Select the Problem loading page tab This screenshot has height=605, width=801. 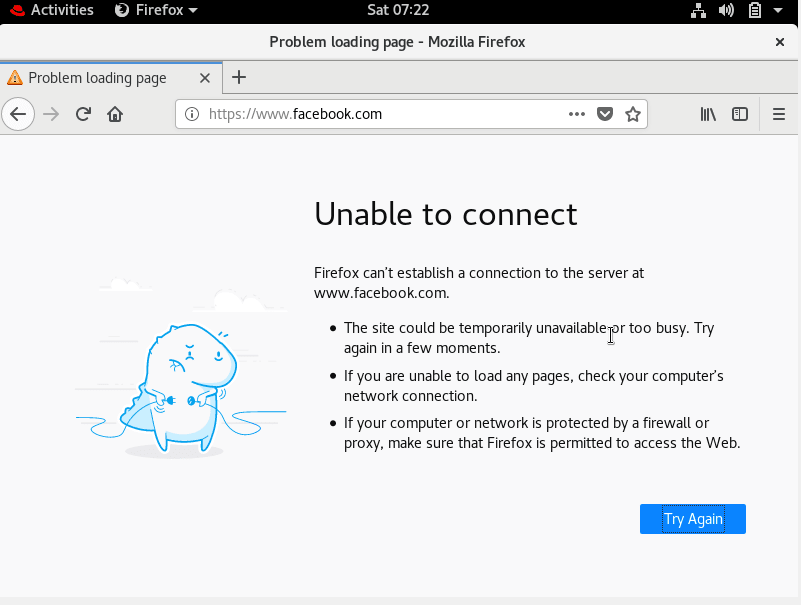[x=111, y=78]
